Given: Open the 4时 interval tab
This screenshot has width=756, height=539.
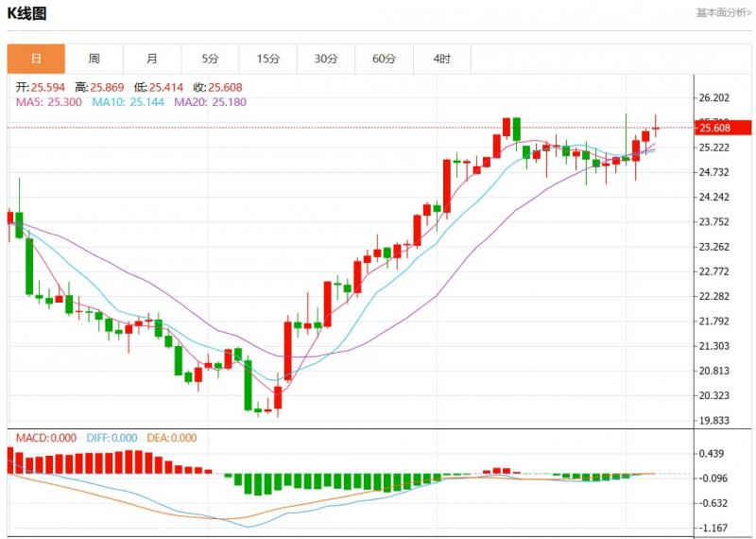Looking at the screenshot, I should pos(441,59).
